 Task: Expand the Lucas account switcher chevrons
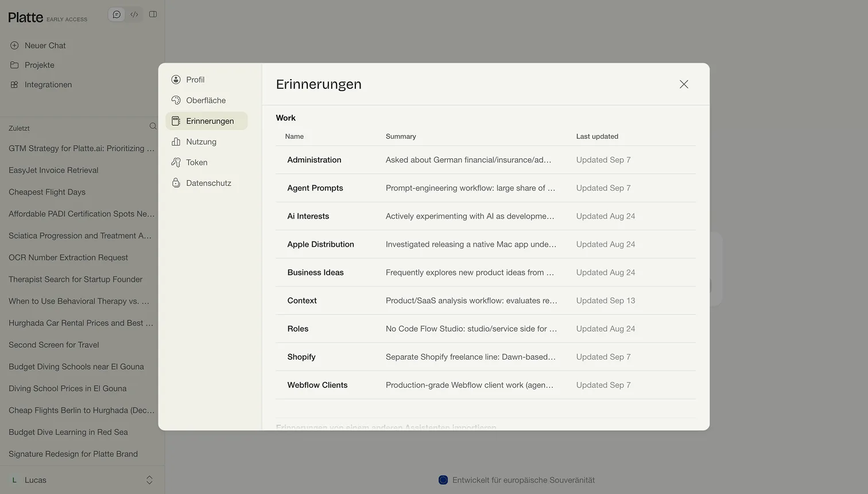149,480
